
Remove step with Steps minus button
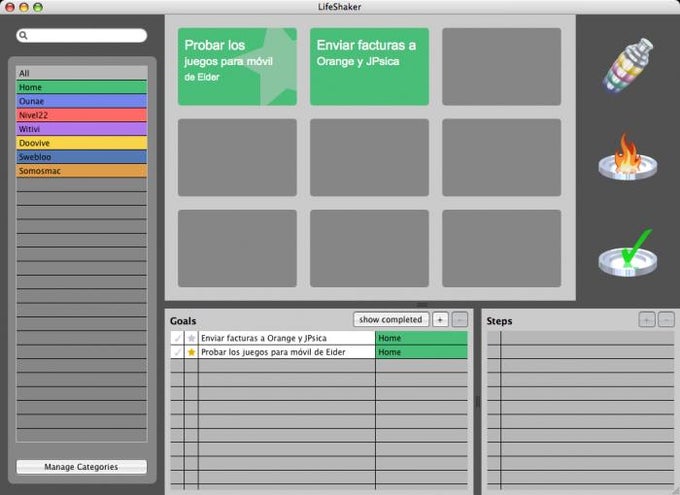click(666, 320)
